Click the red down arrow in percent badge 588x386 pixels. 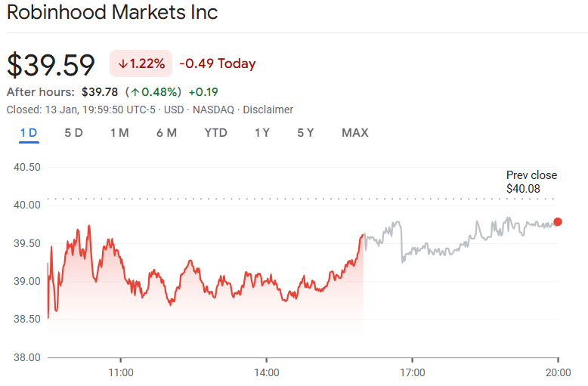123,64
